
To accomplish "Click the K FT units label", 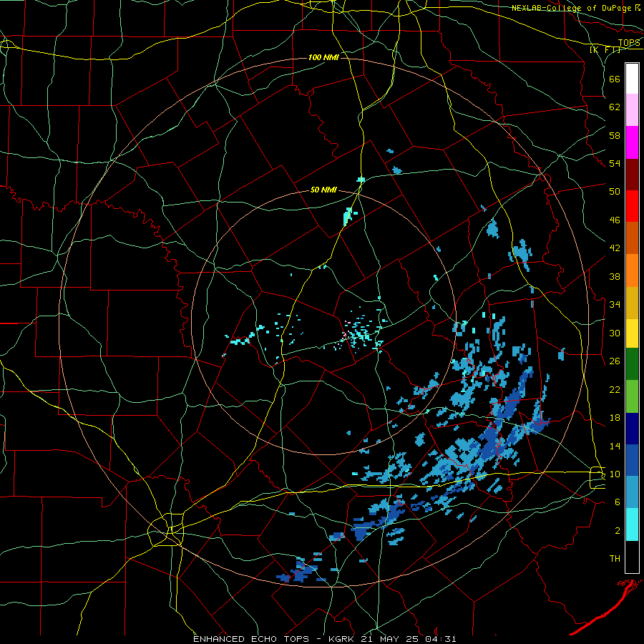I will click(605, 50).
